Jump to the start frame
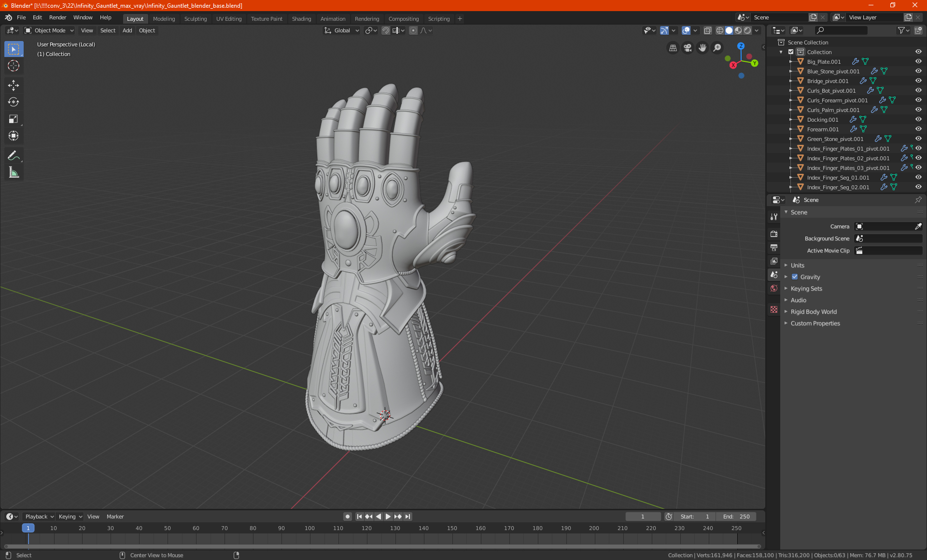Image resolution: width=927 pixels, height=560 pixels. (359, 517)
